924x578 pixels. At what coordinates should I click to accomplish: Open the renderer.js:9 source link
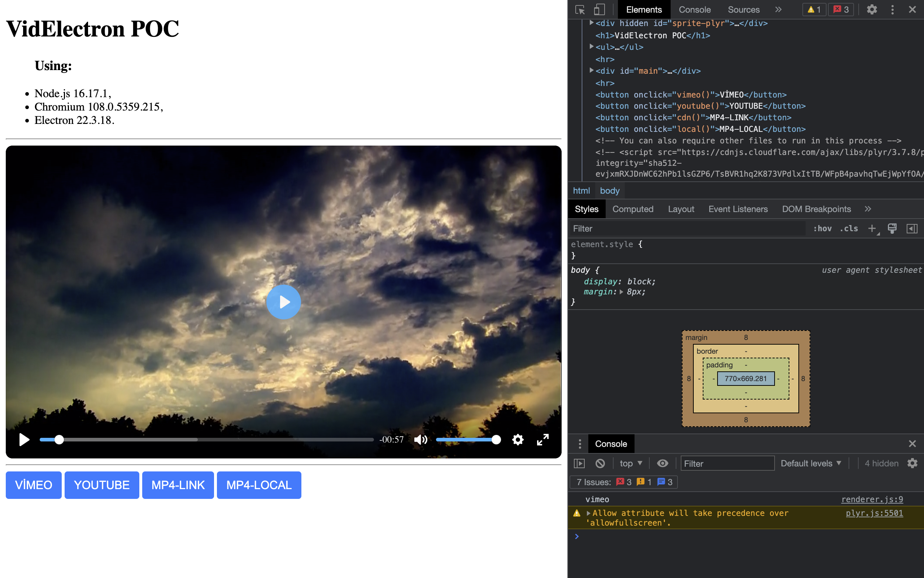(x=872, y=499)
